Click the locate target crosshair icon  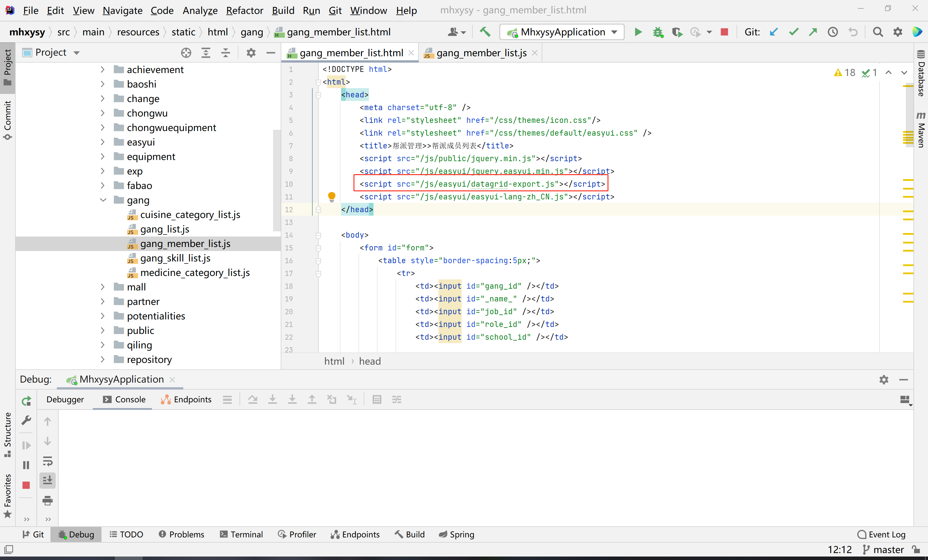point(186,53)
